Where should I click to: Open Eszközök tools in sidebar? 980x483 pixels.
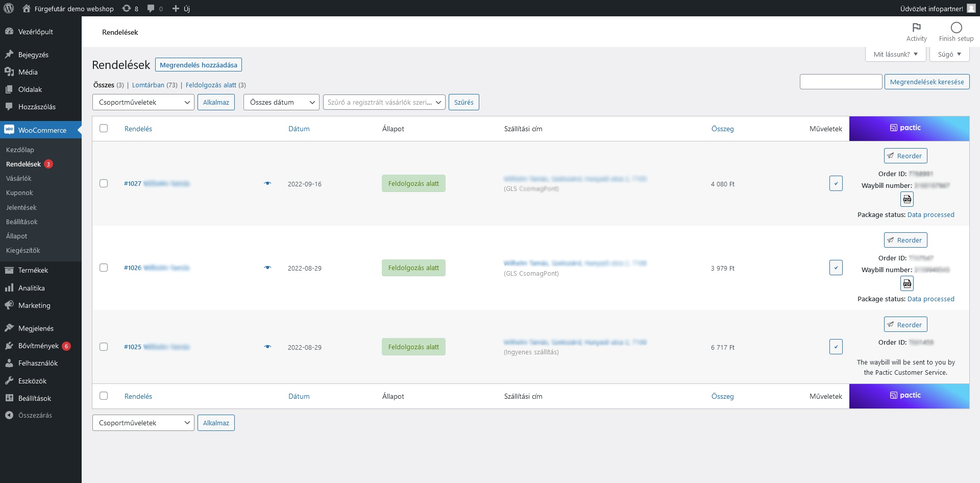tap(41, 381)
